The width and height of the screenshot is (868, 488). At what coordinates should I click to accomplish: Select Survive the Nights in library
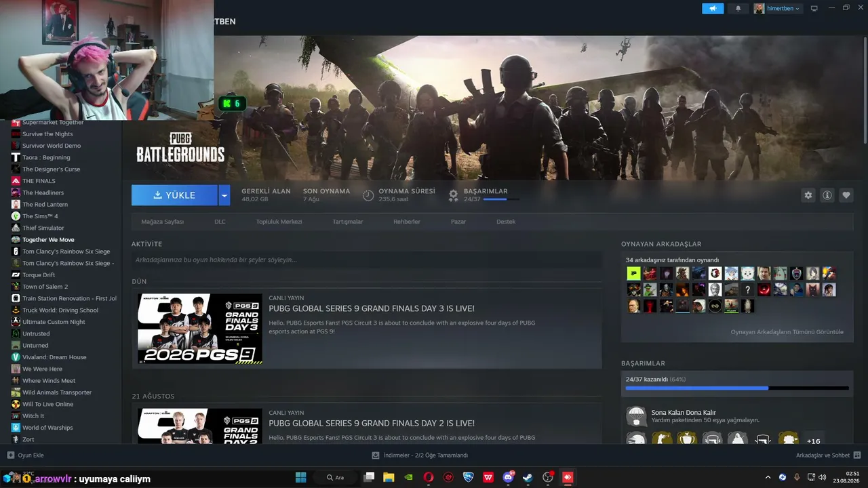coord(47,134)
